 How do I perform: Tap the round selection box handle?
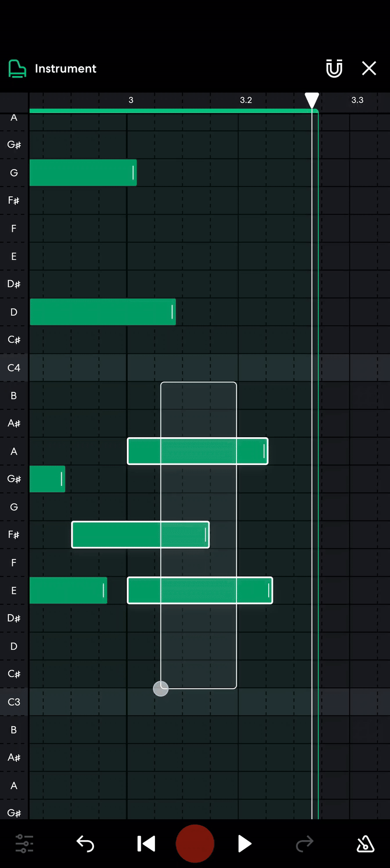(x=161, y=688)
